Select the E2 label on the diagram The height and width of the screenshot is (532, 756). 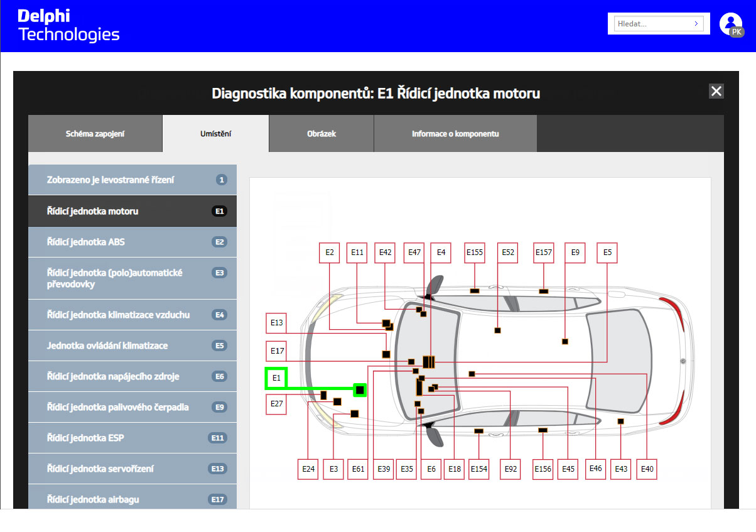[330, 252]
